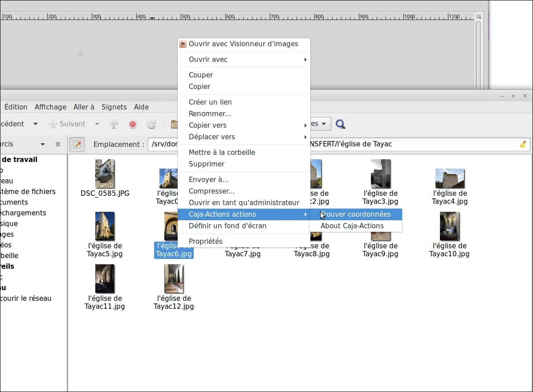Click the background window ruler corner zoom icon

point(479,16)
